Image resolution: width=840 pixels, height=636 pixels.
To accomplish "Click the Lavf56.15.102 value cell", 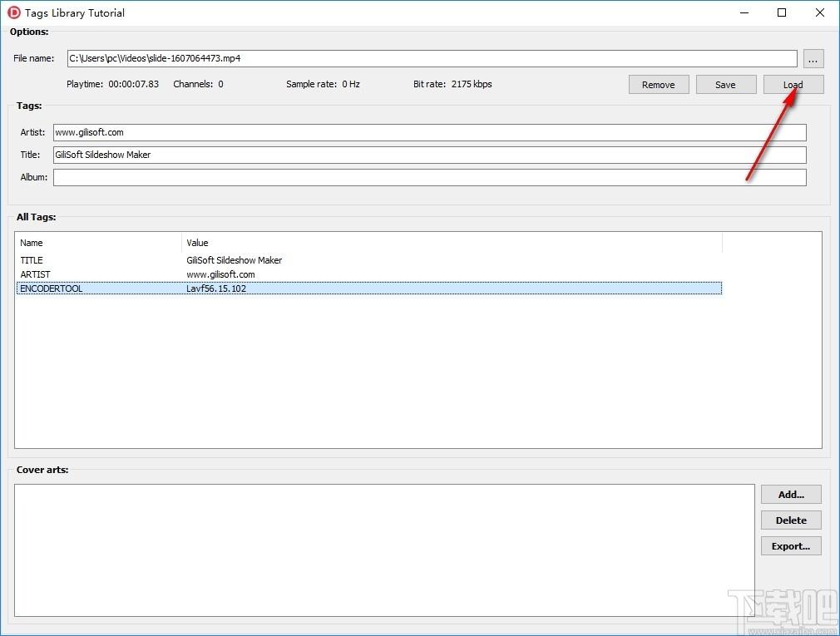I will pos(216,288).
